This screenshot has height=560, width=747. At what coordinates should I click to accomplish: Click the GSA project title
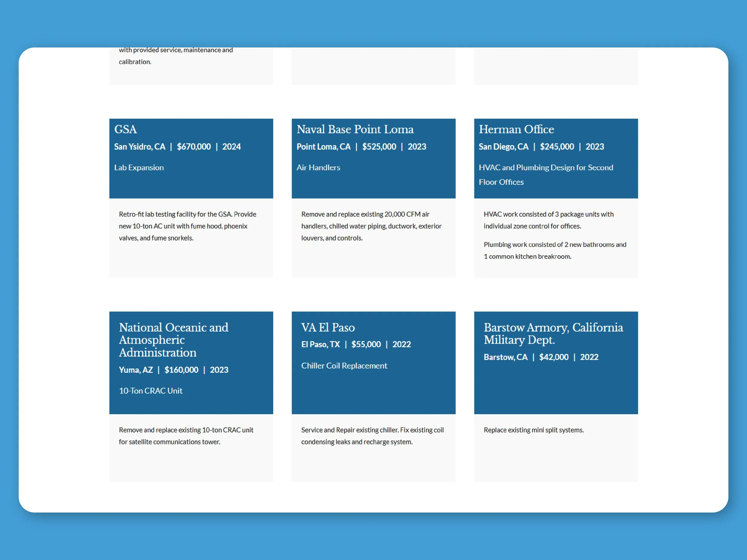pos(125,130)
